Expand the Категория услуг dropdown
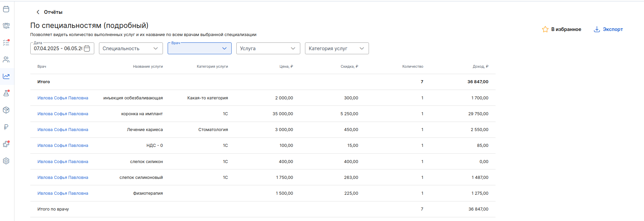Image resolution: width=644 pixels, height=221 pixels. [x=337, y=49]
